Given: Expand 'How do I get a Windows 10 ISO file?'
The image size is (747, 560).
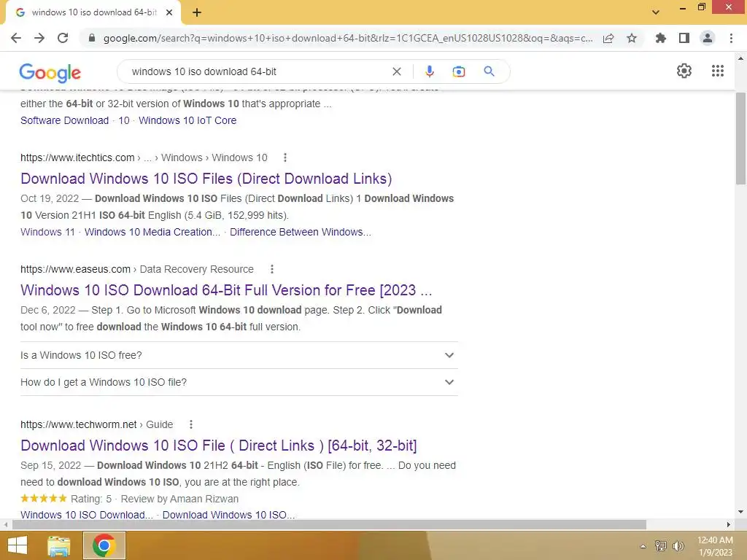Looking at the screenshot, I should pos(239,382).
